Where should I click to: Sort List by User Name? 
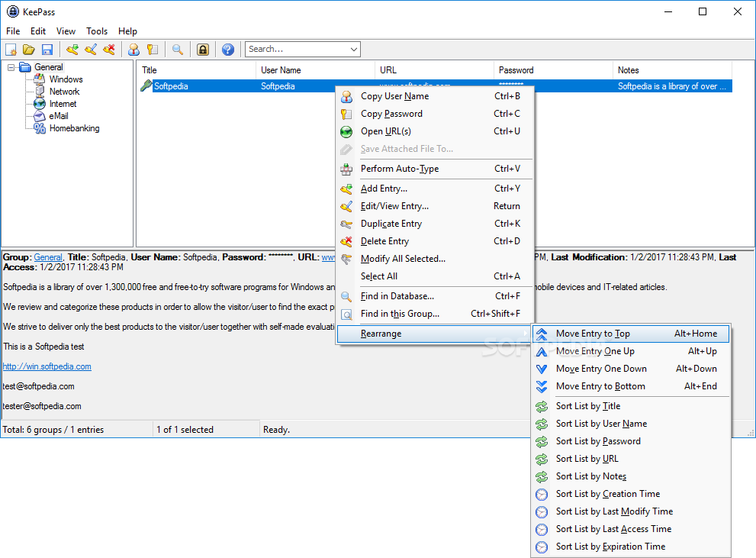click(x=631, y=424)
